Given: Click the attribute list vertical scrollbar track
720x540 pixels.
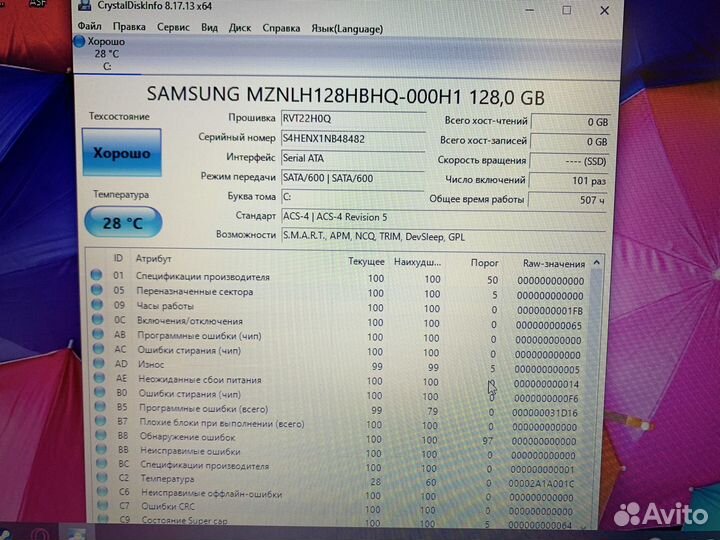Looking at the screenshot, I should pyautogui.click(x=594, y=395).
